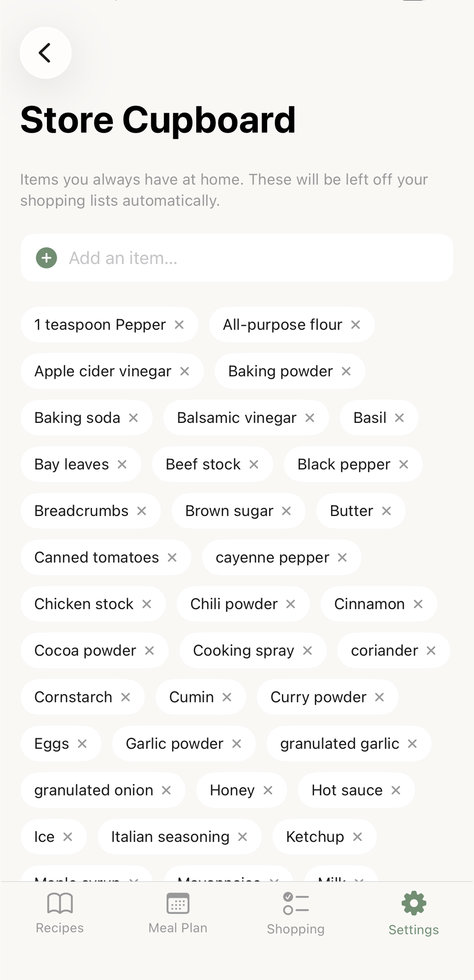This screenshot has width=474, height=980.
Task: Delete the 'cayenne pepper' tag
Action: click(342, 558)
